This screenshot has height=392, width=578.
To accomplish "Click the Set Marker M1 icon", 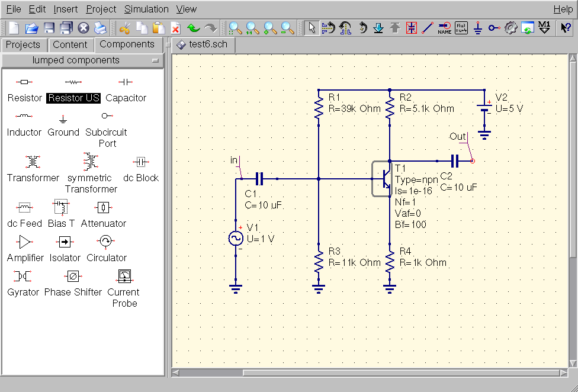I will pos(544,28).
